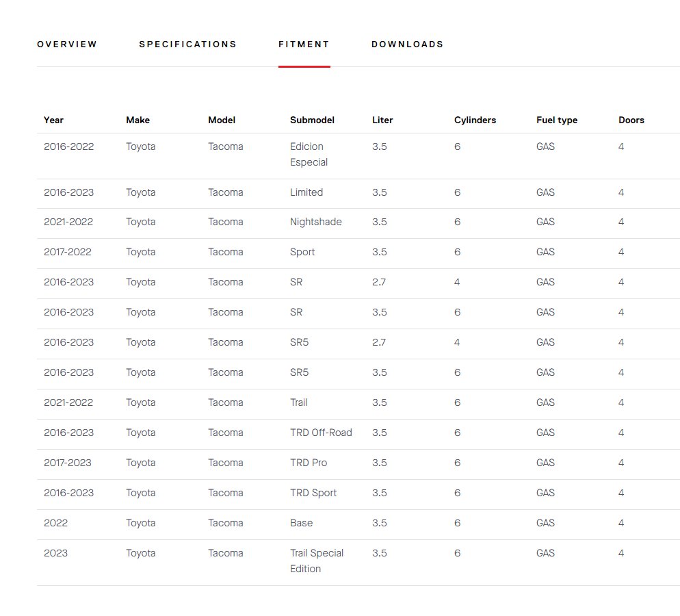Switch to the Specifications tab
Image resolution: width=680 pixels, height=616 pixels.
(x=187, y=44)
